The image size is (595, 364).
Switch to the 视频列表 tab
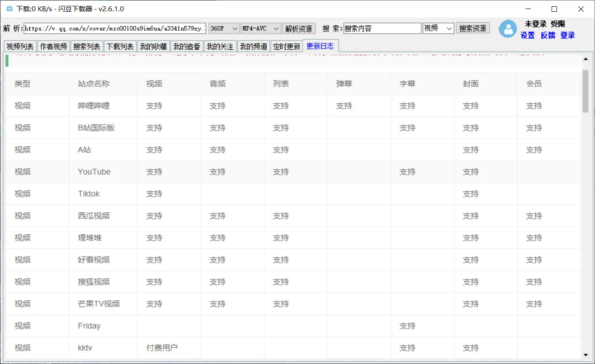[20, 47]
